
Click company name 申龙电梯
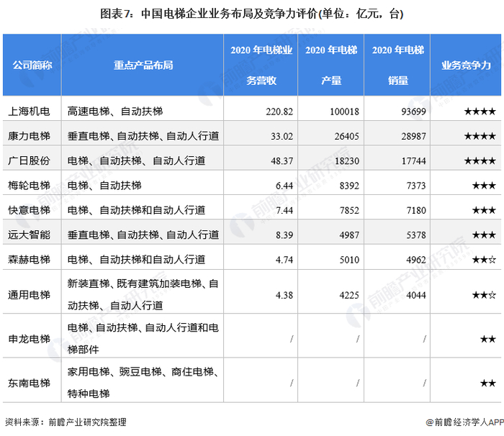29,339
